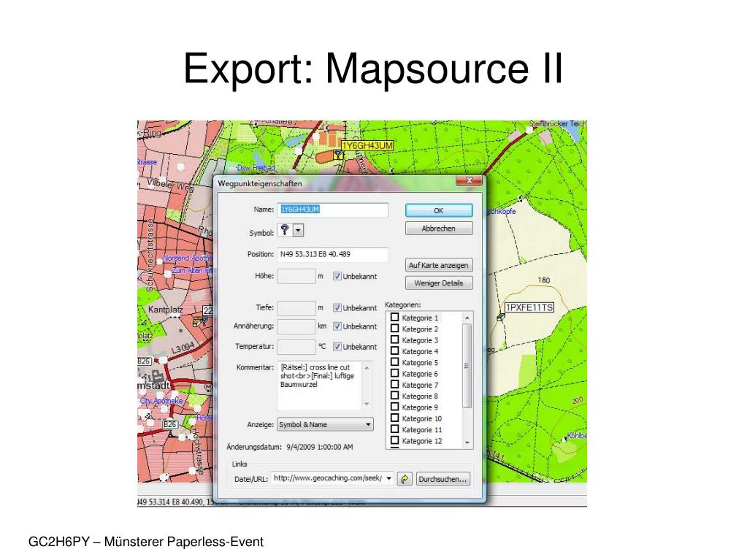Open the Symbol dropdown arrow
747x560 pixels.
(x=298, y=230)
